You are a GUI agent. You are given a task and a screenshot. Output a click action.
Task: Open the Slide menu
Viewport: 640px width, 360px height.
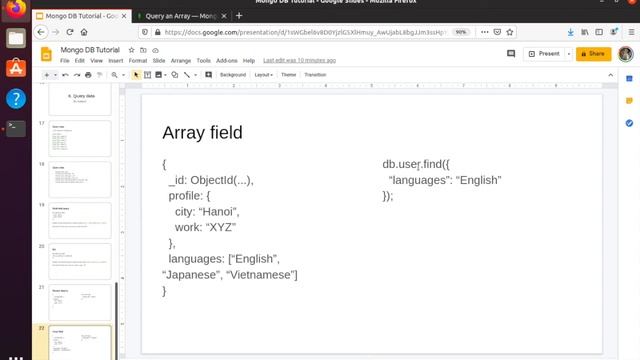point(159,60)
